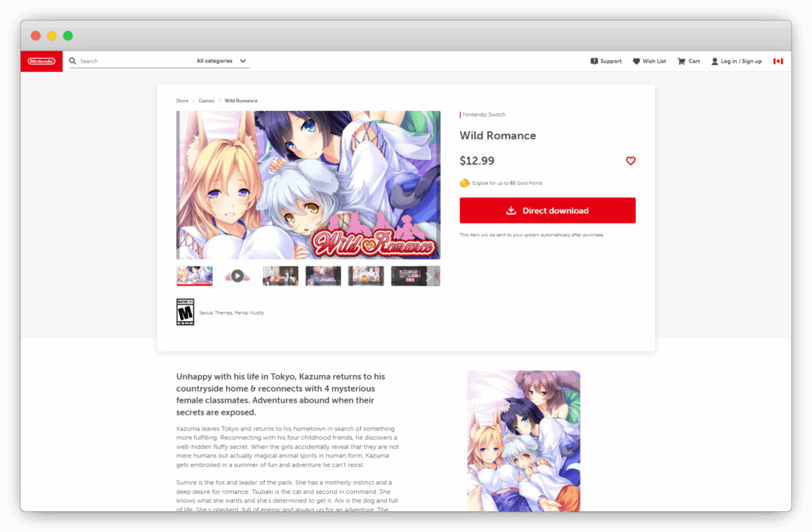Viewport: 812px width, 532px height.
Task: Click the search magnifier icon
Action: click(72, 61)
